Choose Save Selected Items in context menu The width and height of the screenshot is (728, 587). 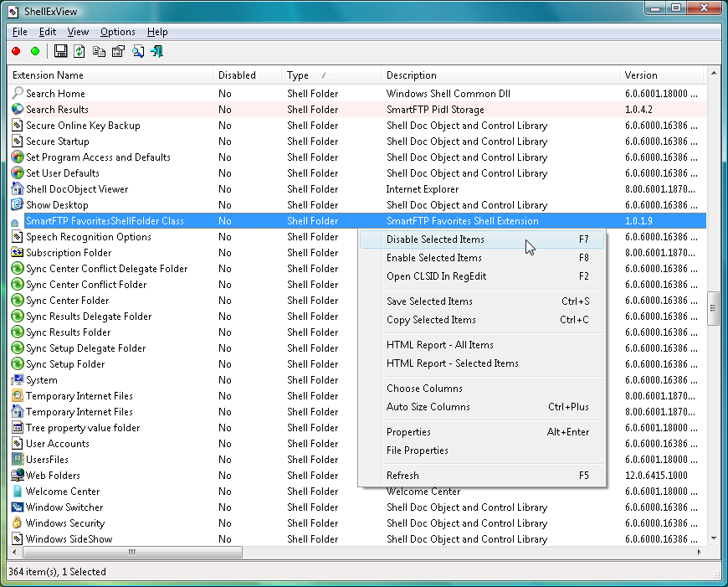[x=482, y=301]
